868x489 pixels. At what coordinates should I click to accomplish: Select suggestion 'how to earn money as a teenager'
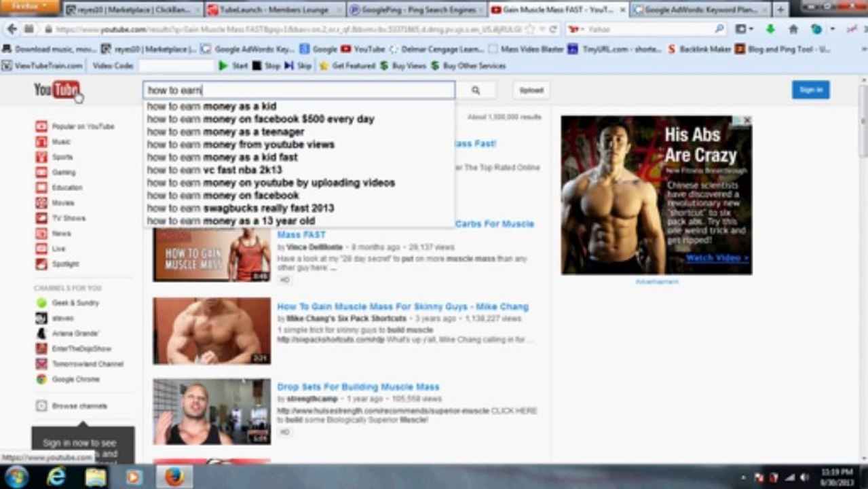point(225,132)
